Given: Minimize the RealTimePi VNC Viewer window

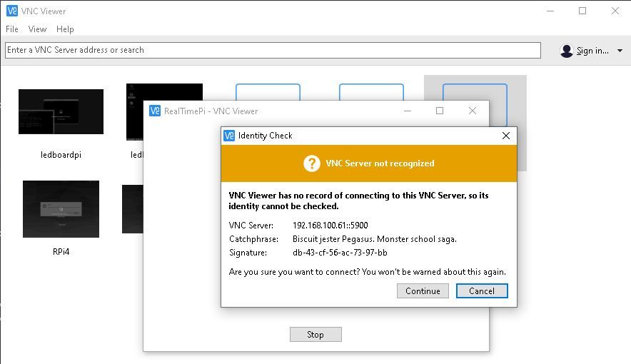Looking at the screenshot, I should 408,111.
